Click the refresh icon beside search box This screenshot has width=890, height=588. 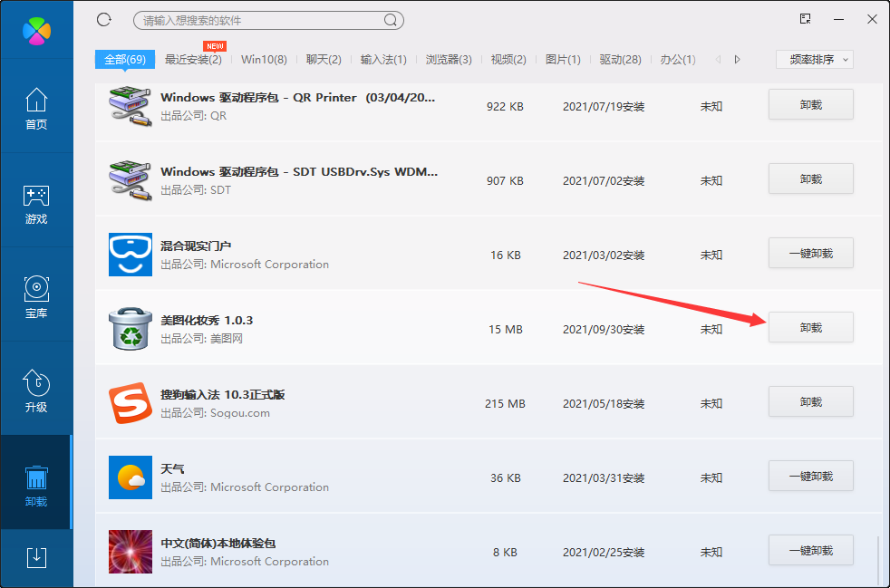coord(104,20)
